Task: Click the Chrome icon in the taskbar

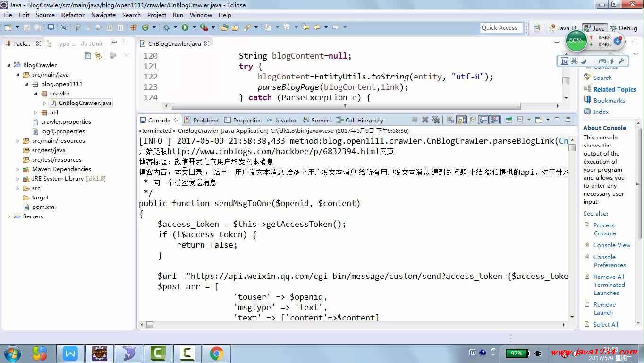Action: click(x=217, y=354)
